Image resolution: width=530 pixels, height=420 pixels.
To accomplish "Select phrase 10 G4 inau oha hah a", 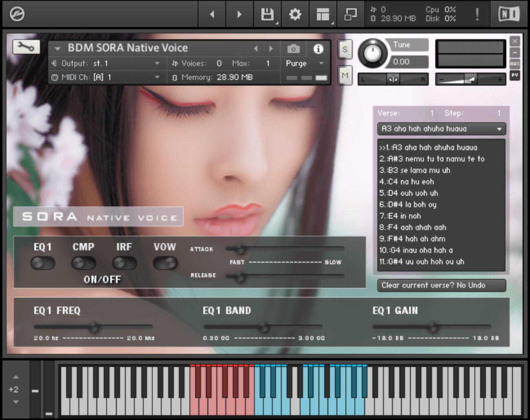I will (416, 250).
